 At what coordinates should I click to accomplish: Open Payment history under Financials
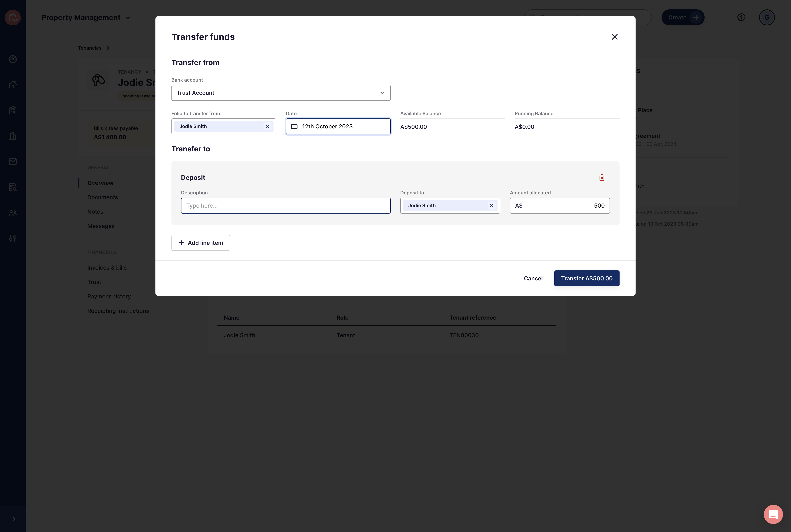tap(109, 296)
